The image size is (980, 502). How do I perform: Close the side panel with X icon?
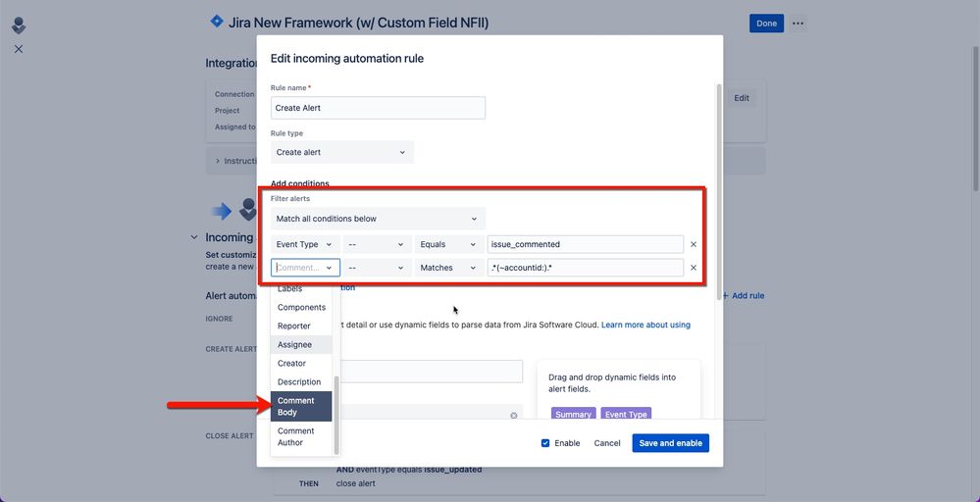pyautogui.click(x=19, y=49)
